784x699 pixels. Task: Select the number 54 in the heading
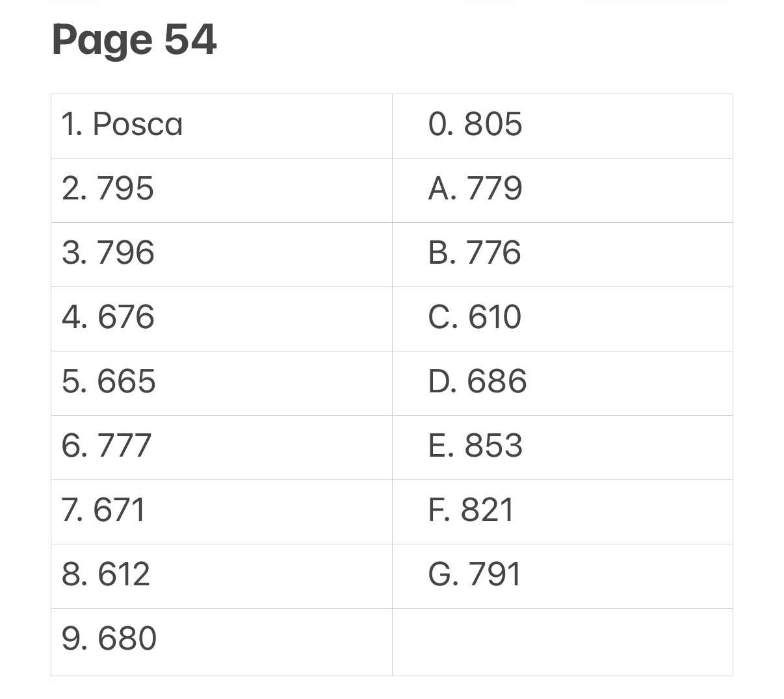[x=190, y=39]
